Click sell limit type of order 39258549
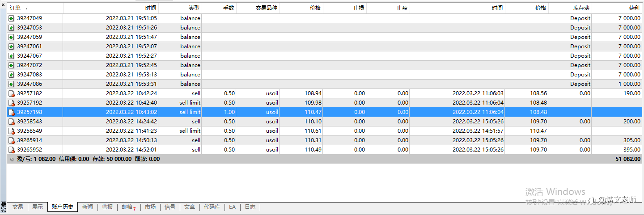Image resolution: width=644 pixels, height=215 pixels. (x=190, y=131)
